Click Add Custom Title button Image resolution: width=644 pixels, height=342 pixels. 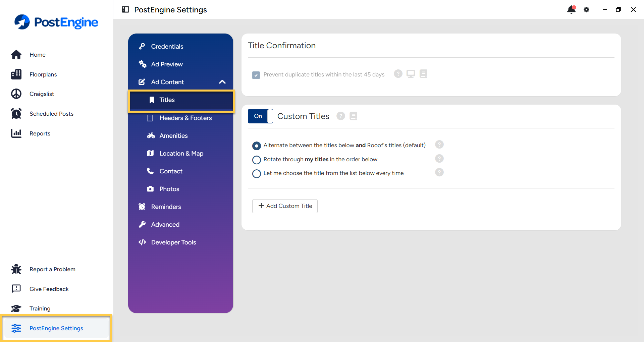(285, 206)
